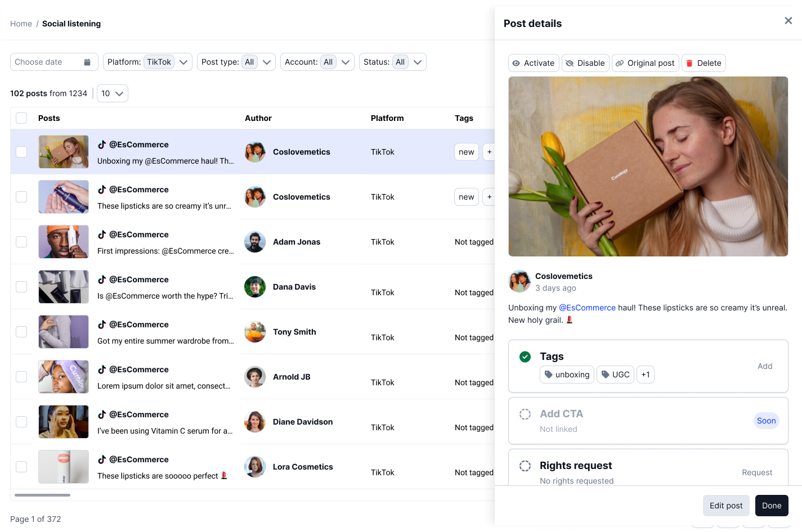This screenshot has height=532, width=802.
Task: Toggle the select-all posts checkbox
Action: point(21,118)
